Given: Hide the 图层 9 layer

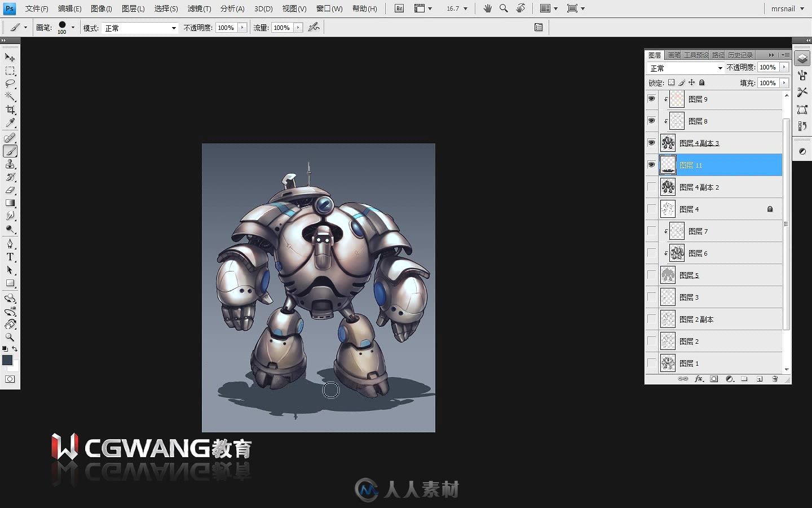Looking at the screenshot, I should [651, 99].
